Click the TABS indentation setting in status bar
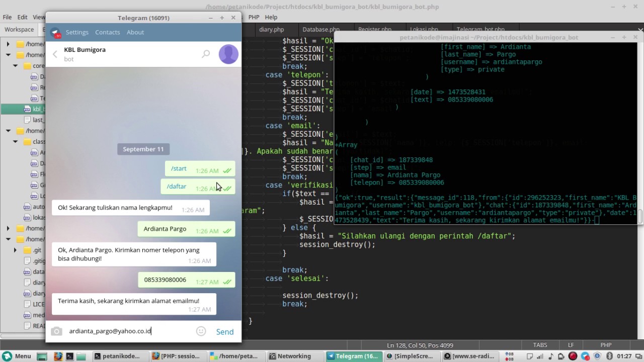Viewport: 644px width, 362px height. tap(540, 345)
